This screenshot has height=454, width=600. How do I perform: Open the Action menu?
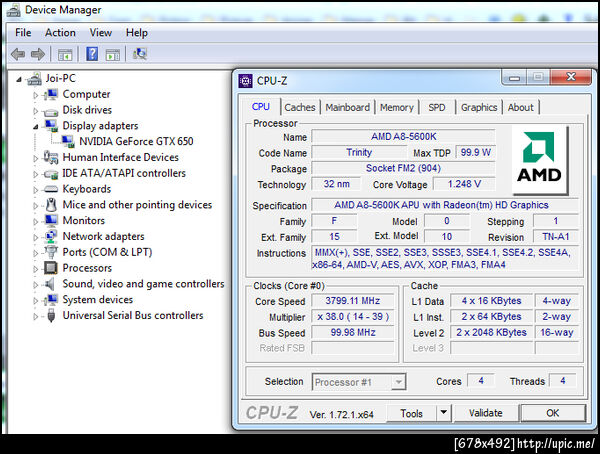(x=60, y=33)
